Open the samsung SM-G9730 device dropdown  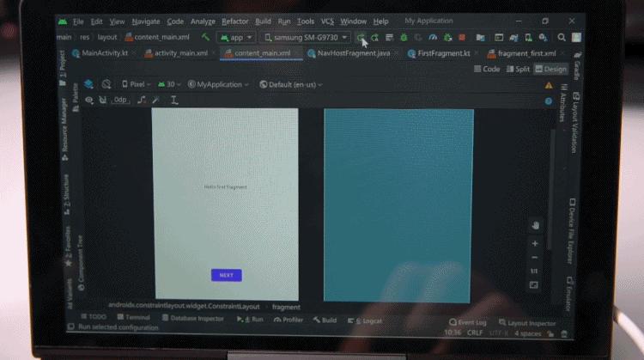pyautogui.click(x=306, y=38)
